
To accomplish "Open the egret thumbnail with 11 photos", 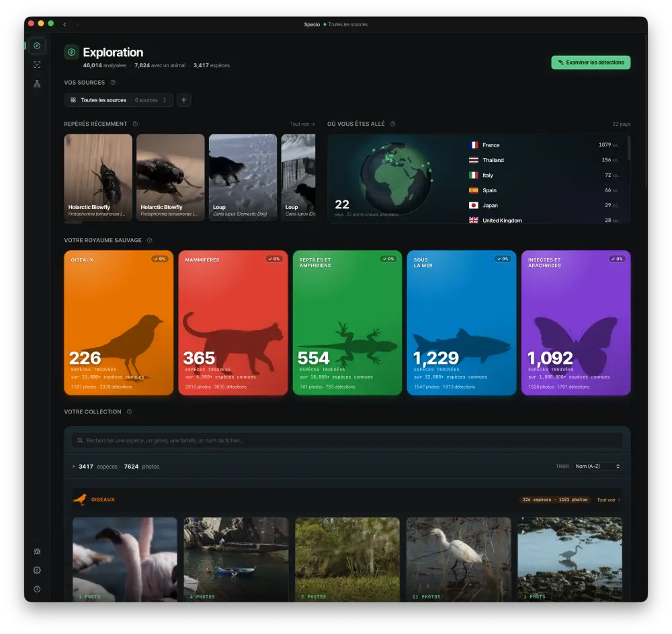I will pyautogui.click(x=458, y=559).
